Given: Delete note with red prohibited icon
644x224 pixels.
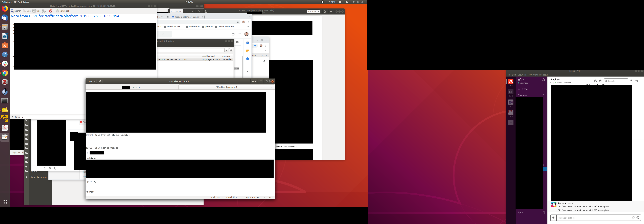Looking at the screenshot, I should [x=51, y=11].
